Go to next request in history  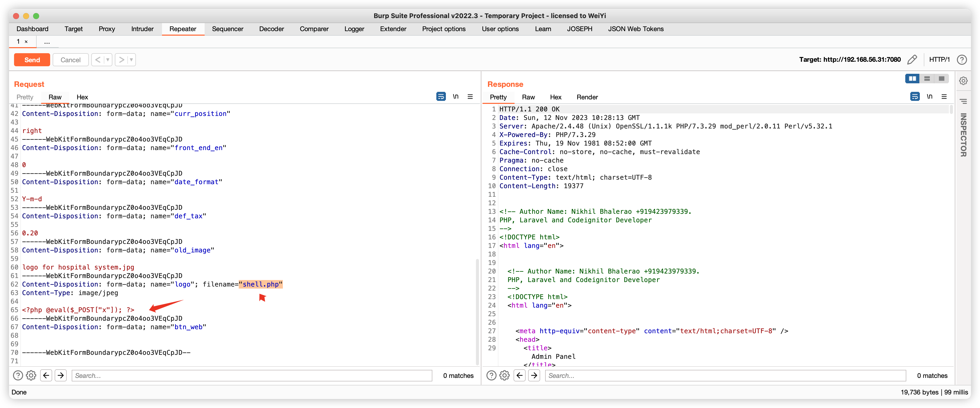121,60
